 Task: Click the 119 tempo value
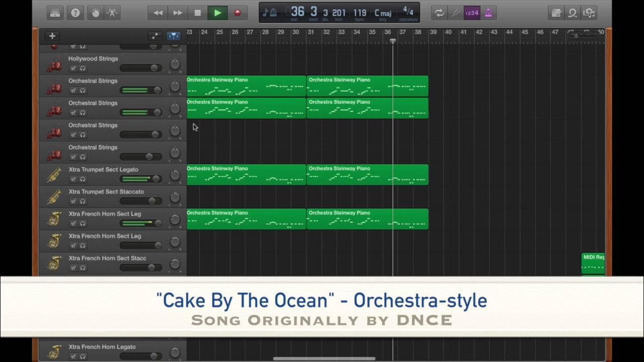pyautogui.click(x=360, y=13)
